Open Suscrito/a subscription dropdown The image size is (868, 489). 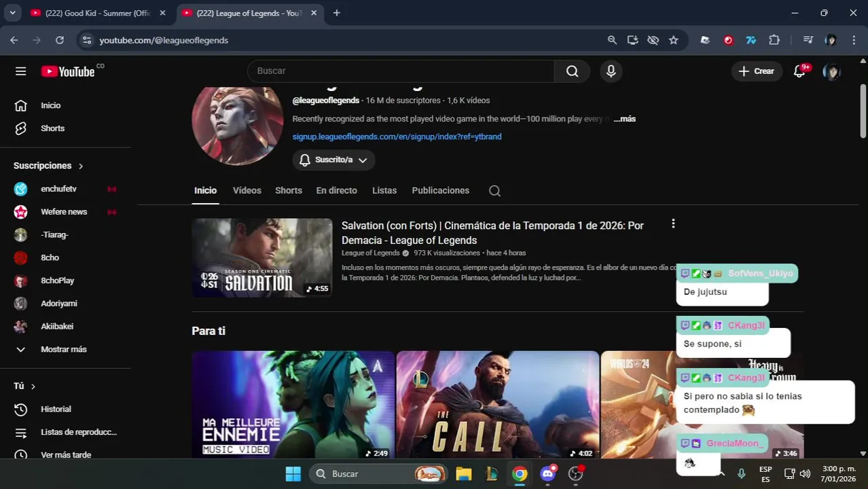point(333,160)
